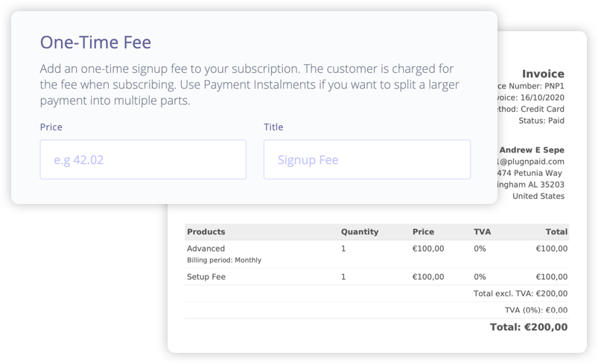Click the TVA (0%) summary line
Screen dimensions: 598x364
click(536, 310)
